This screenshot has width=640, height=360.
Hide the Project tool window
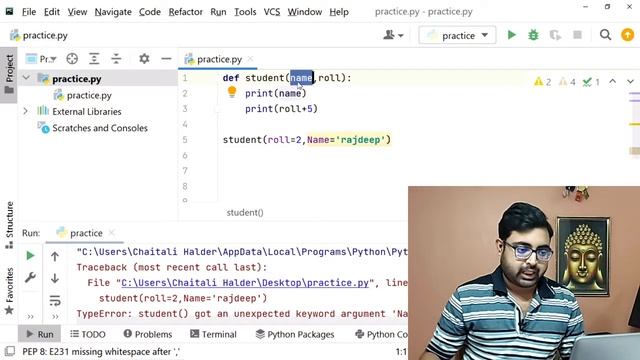click(166, 59)
